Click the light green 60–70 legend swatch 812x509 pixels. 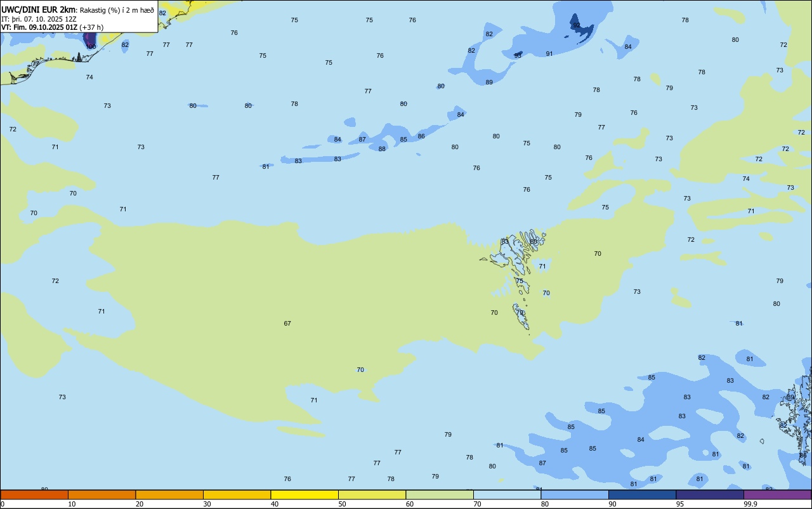pyautogui.click(x=440, y=494)
